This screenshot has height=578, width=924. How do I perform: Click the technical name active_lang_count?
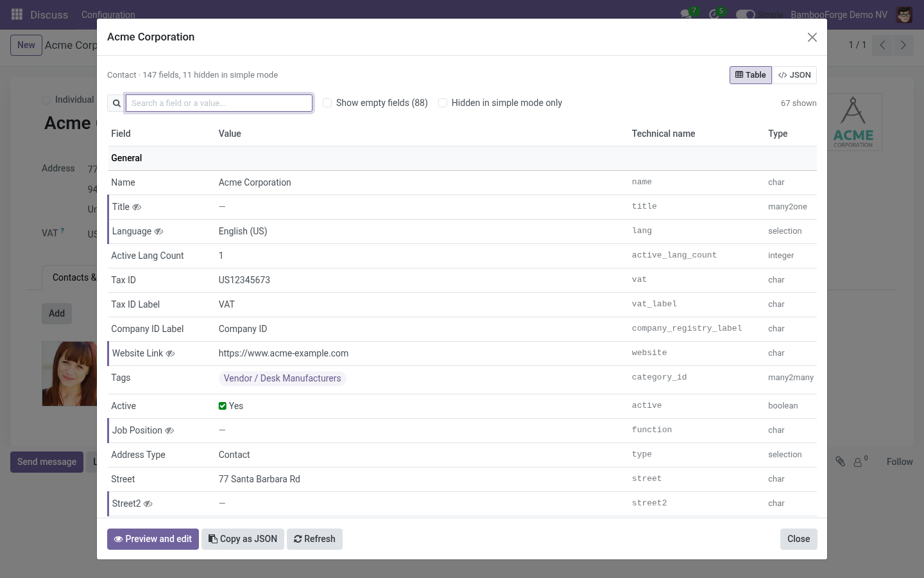point(674,255)
